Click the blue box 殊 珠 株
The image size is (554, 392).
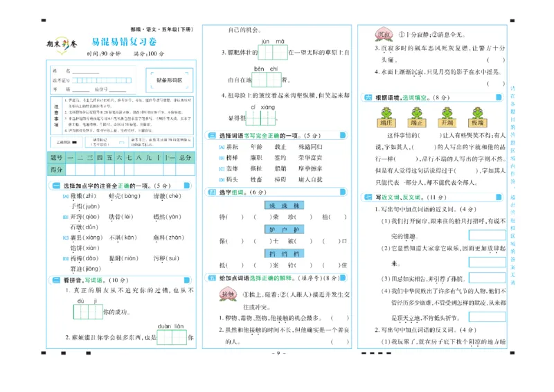tap(284, 206)
